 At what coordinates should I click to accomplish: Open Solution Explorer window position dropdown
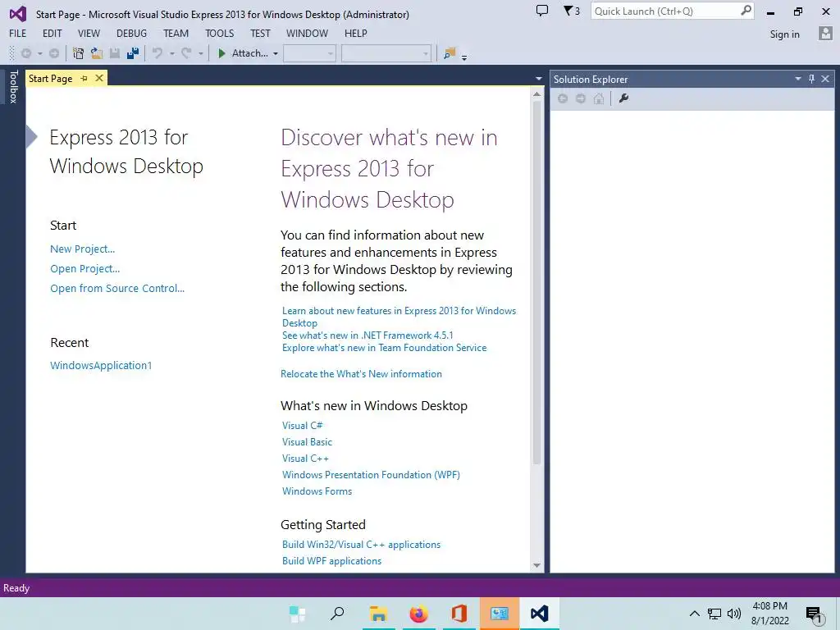point(797,79)
